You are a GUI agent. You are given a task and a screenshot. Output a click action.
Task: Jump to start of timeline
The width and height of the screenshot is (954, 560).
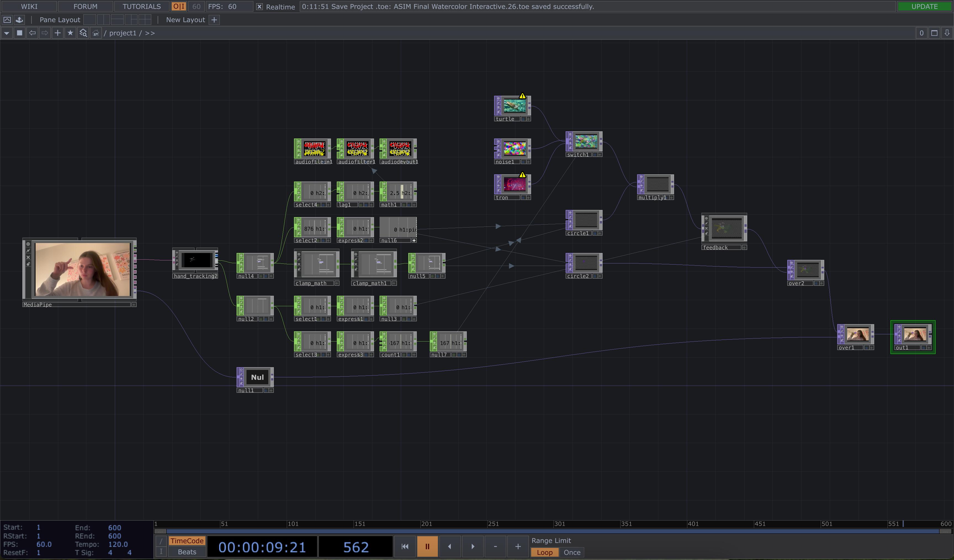(405, 546)
